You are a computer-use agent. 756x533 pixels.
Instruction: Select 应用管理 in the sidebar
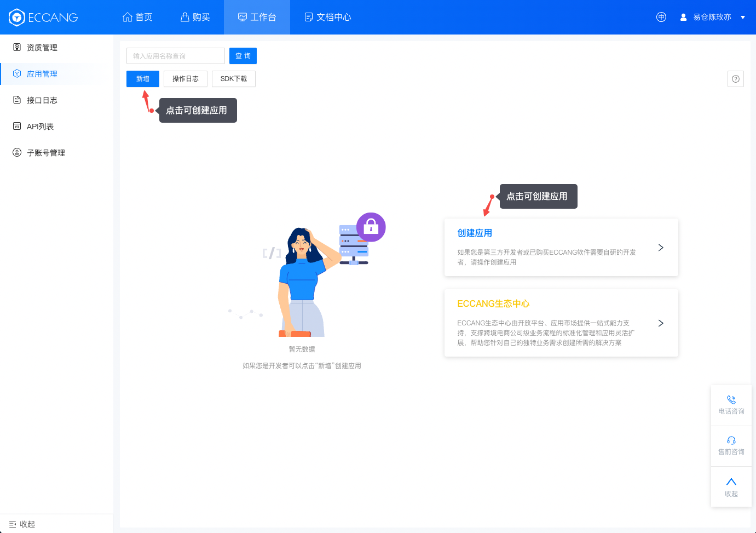[x=56, y=74]
